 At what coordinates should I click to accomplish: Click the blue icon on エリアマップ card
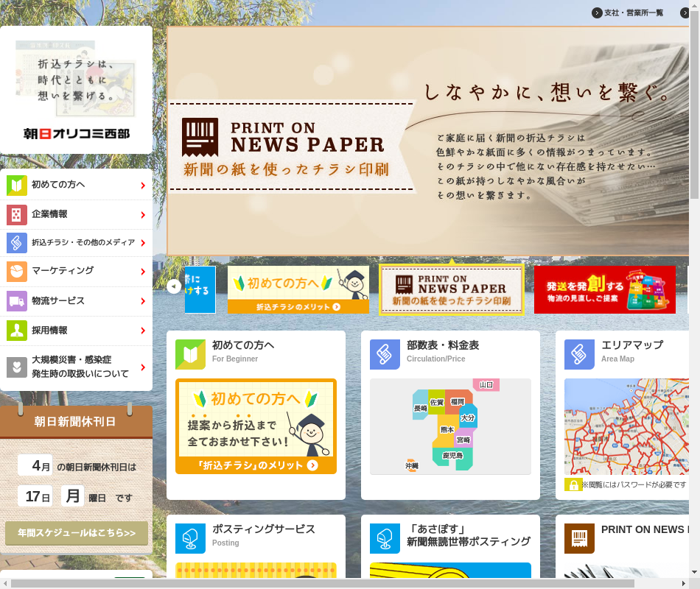click(x=579, y=354)
